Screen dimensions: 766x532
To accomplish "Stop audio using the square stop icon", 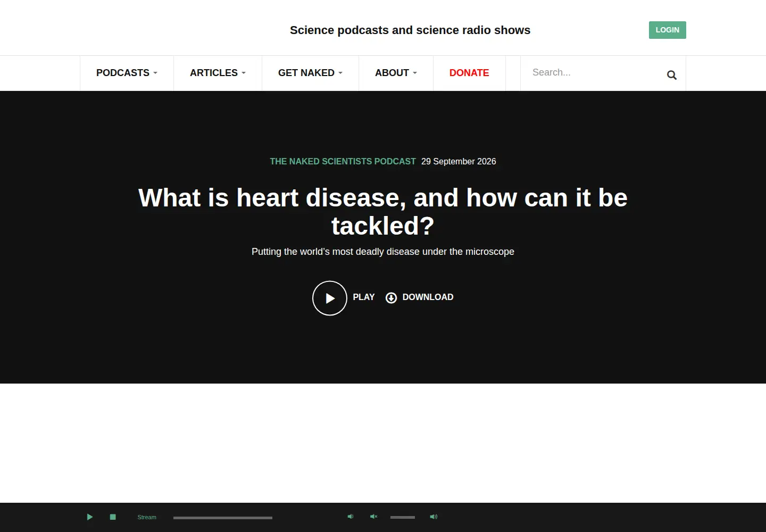I will click(x=113, y=517).
